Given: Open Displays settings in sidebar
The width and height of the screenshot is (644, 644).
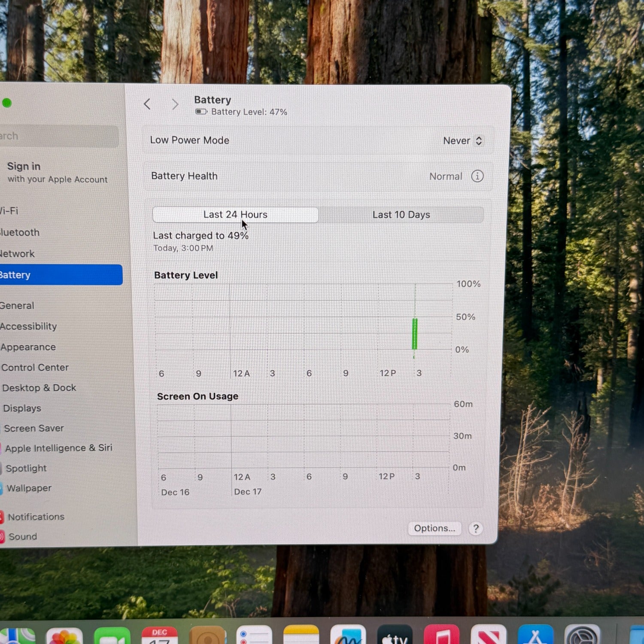Looking at the screenshot, I should (22, 408).
